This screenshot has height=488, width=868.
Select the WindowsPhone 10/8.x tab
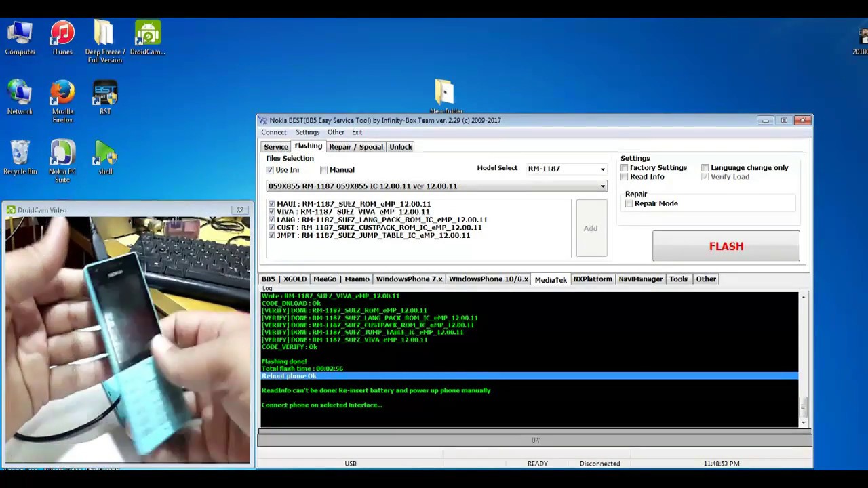(x=488, y=279)
